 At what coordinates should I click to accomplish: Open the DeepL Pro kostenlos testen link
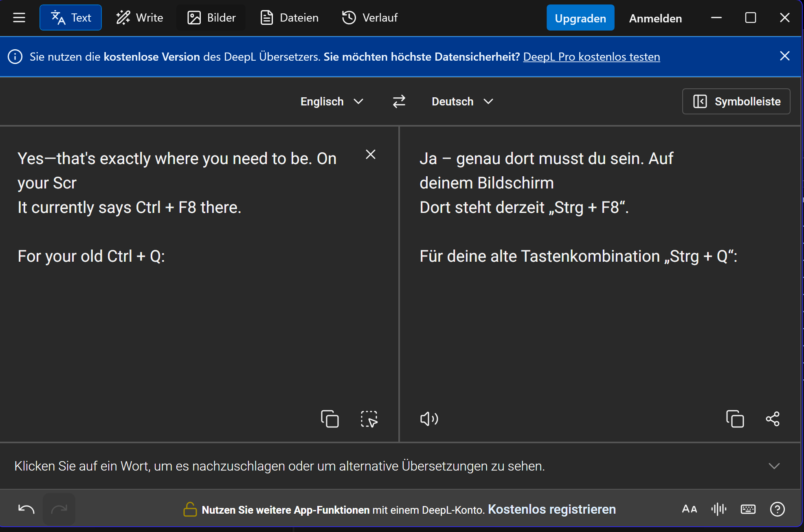tap(591, 57)
